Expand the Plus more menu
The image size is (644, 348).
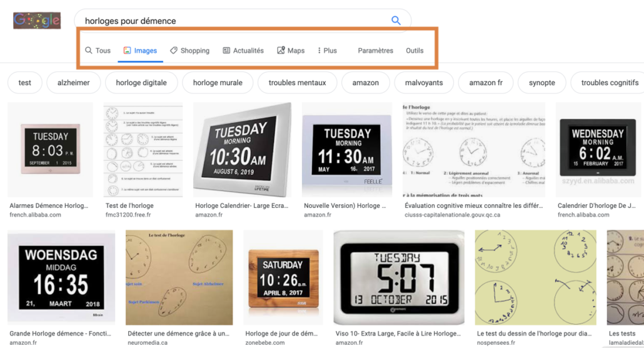[327, 51]
